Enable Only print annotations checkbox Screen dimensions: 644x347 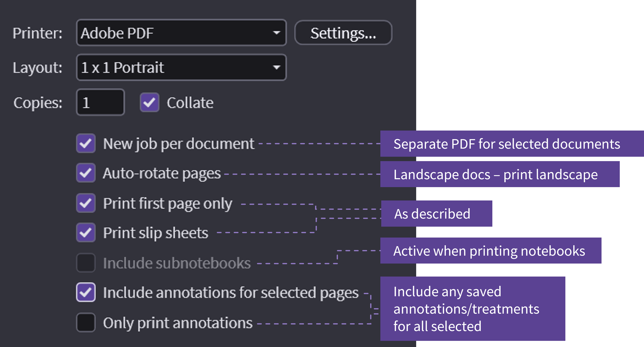[86, 322]
